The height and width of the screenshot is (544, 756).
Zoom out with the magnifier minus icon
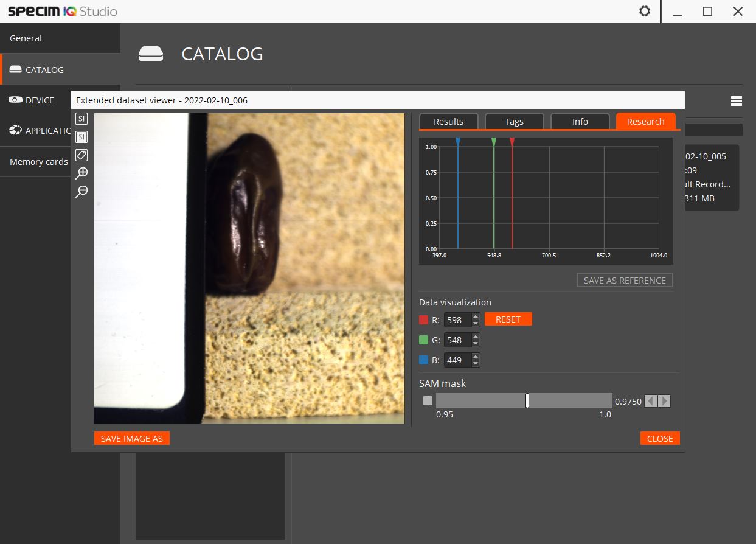(81, 192)
